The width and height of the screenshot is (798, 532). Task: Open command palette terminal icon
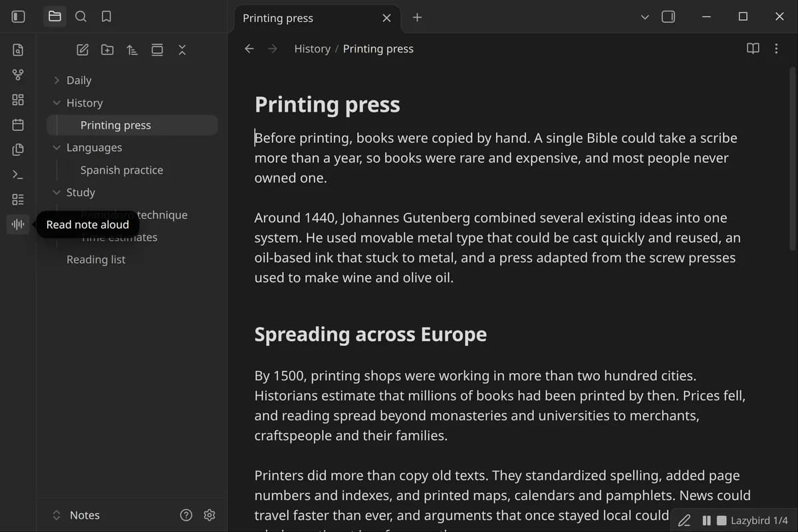point(18,174)
